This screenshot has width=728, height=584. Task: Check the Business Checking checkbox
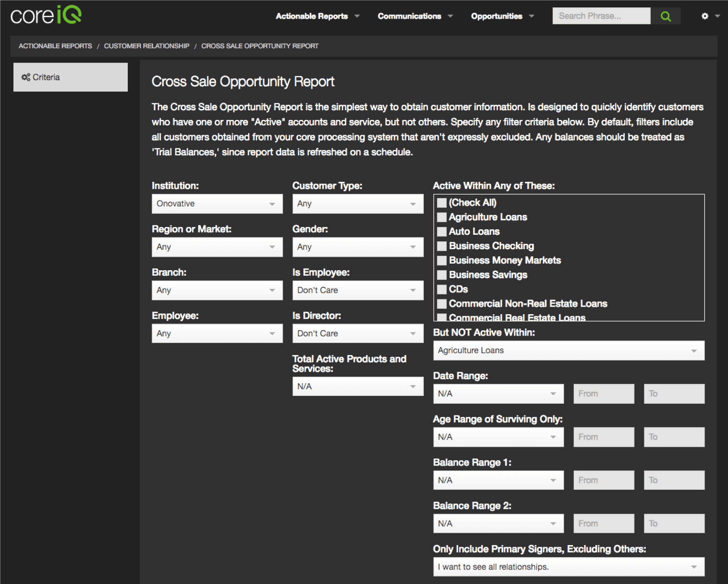coord(441,246)
